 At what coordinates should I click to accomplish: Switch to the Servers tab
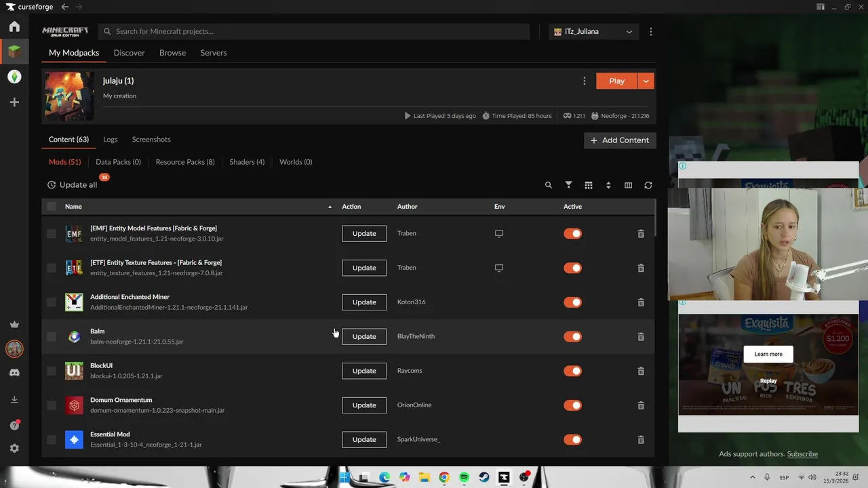(214, 53)
